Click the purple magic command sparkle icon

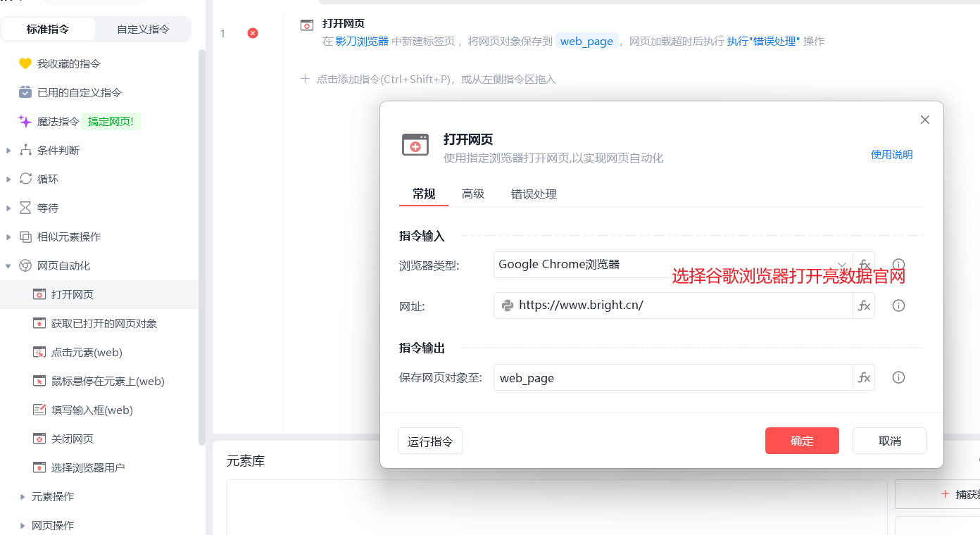pos(25,121)
